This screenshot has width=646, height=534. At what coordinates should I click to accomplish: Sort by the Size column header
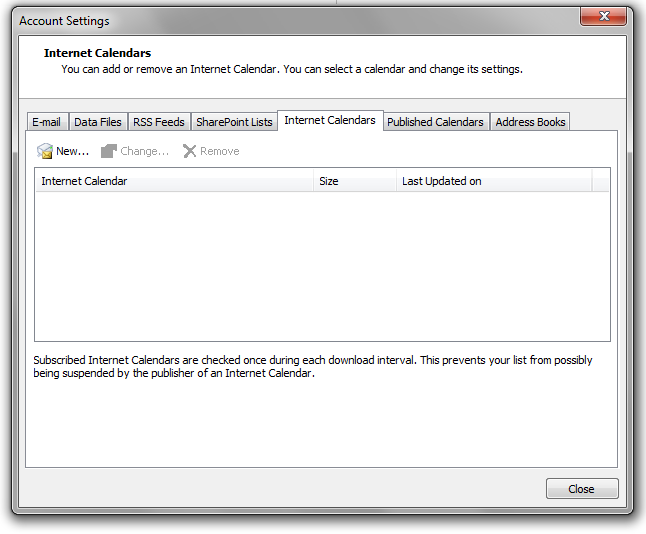tap(354, 181)
